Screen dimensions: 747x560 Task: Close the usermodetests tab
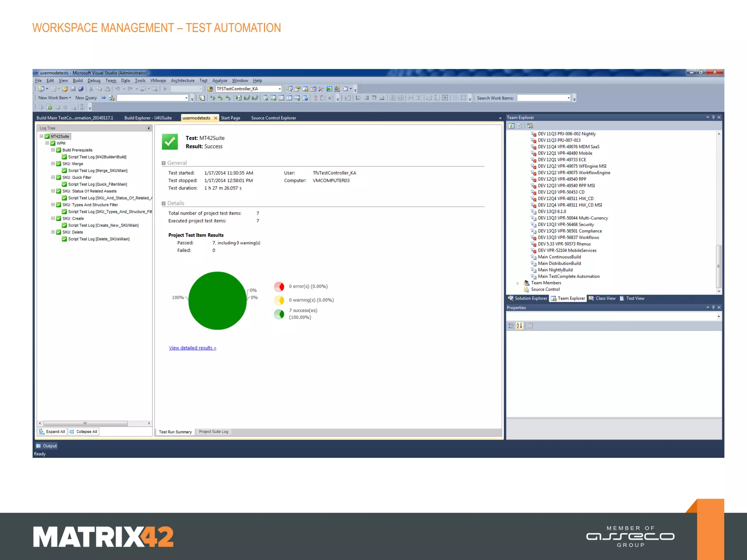216,118
